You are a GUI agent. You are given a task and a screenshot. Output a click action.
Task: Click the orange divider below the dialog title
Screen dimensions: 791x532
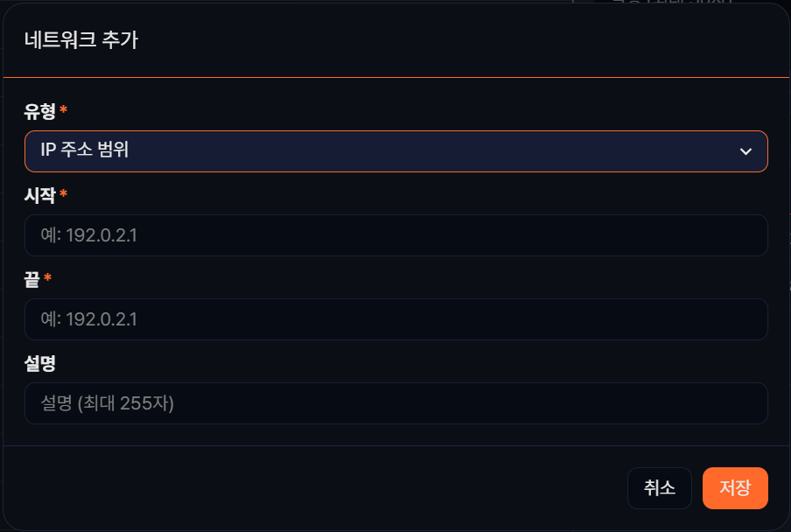pos(395,78)
